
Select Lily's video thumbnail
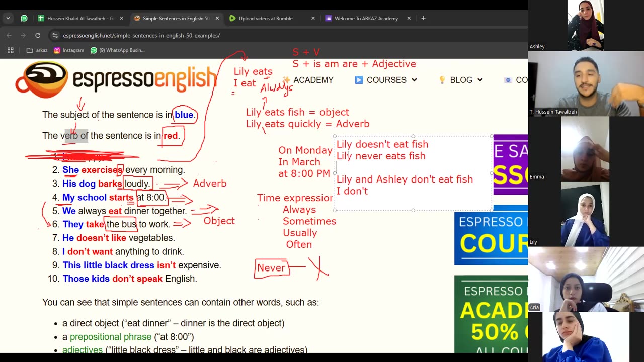586,214
